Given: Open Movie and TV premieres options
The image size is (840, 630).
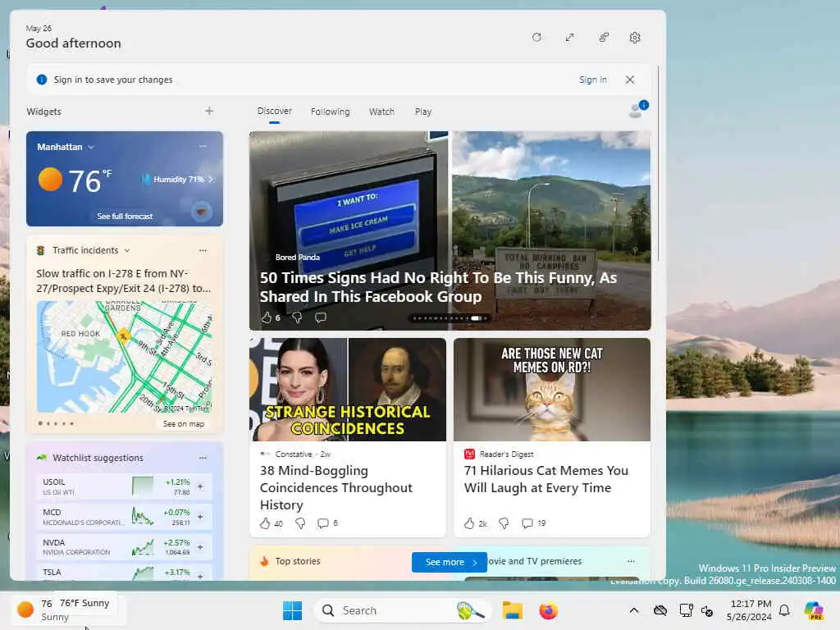Looking at the screenshot, I should tap(631, 561).
